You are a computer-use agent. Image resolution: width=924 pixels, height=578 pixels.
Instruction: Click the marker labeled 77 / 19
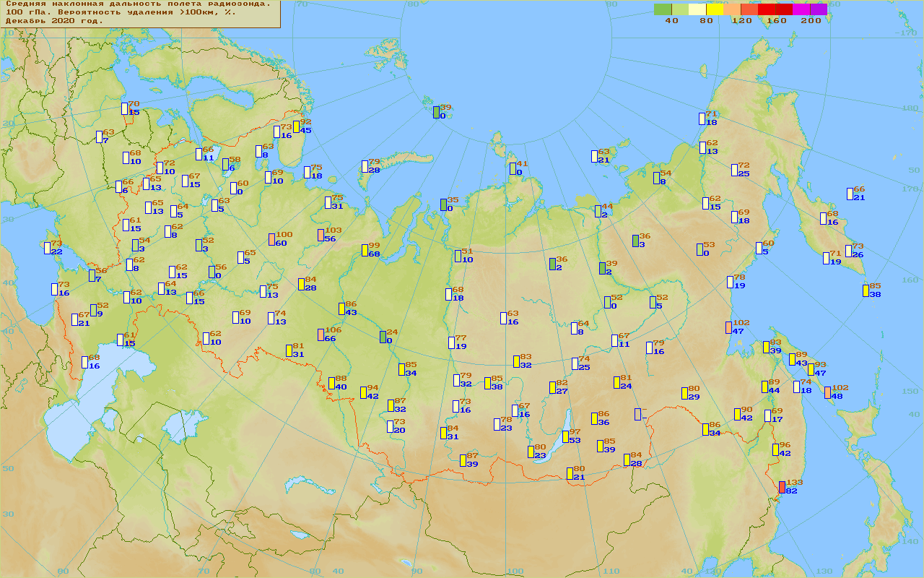tap(452, 342)
